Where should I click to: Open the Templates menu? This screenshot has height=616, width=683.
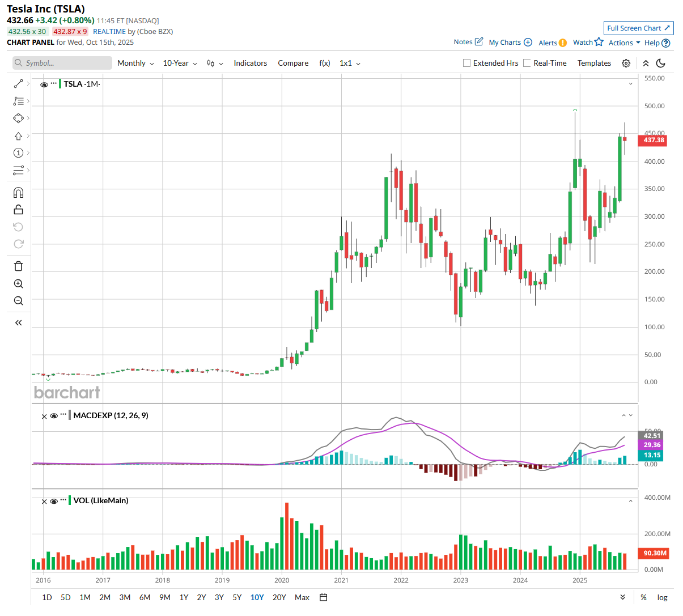click(x=594, y=63)
